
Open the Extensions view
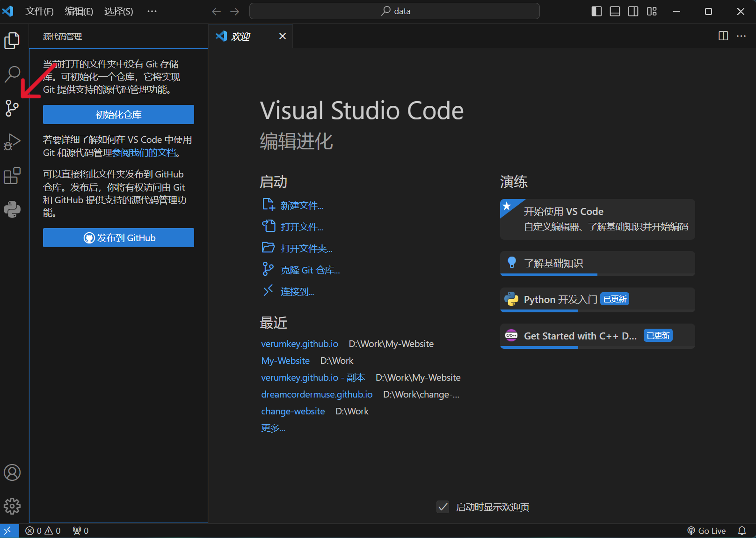tap(12, 176)
